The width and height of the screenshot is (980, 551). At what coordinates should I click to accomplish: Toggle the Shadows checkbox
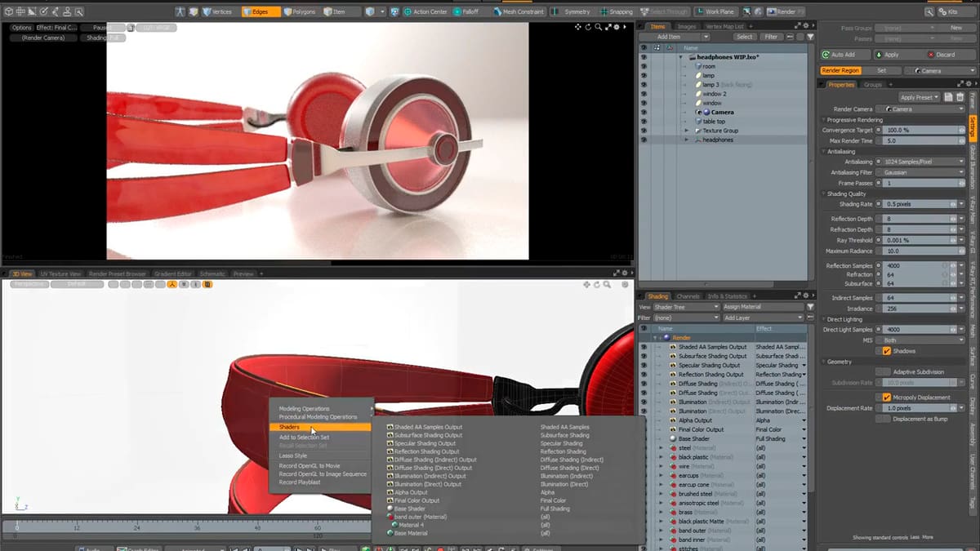[x=886, y=351]
